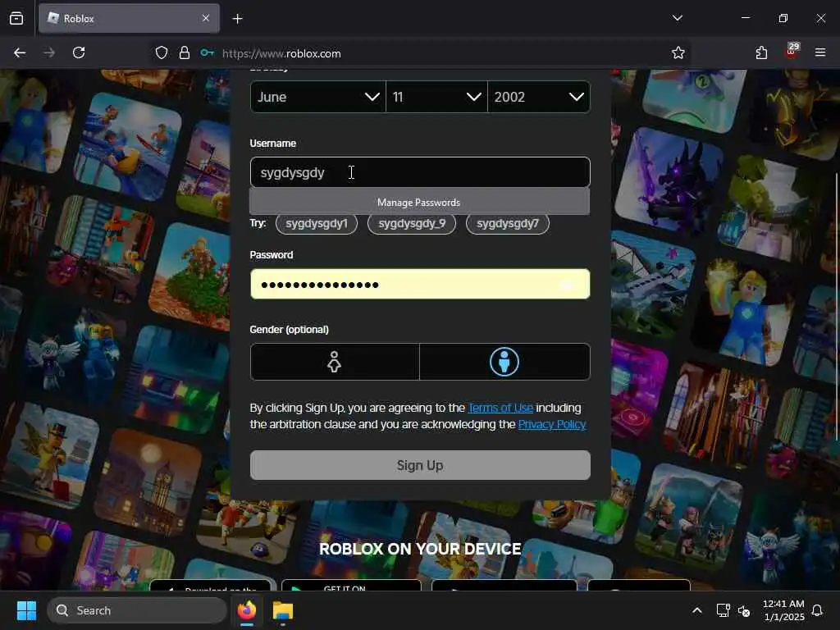Go forward to the next page
The image size is (840, 630).
tap(48, 52)
